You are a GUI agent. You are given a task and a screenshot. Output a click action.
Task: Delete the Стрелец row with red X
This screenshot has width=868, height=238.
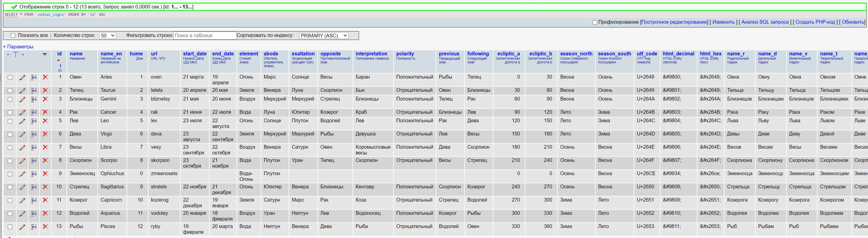pyautogui.click(x=45, y=187)
